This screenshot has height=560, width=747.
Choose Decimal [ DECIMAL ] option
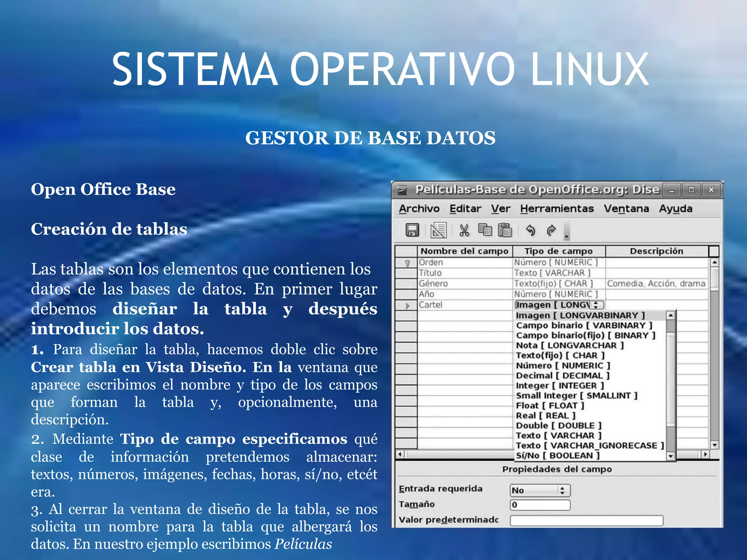(590, 376)
